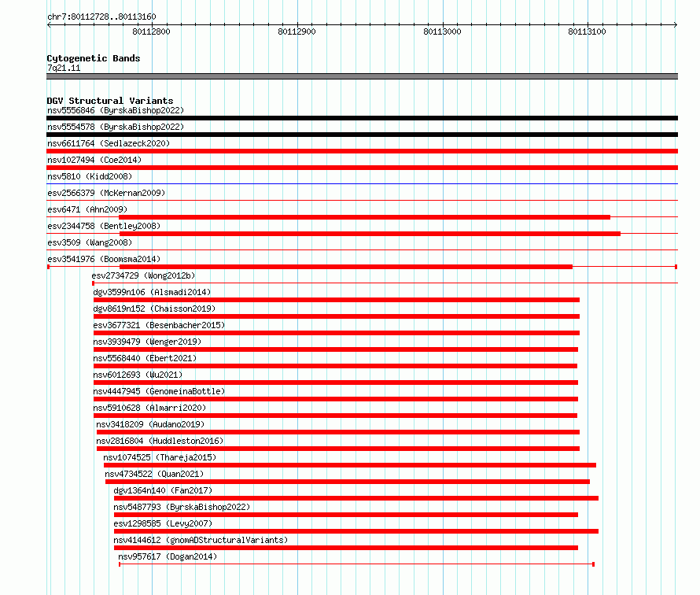Viewport: 700px width, 595px height.
Task: Click the red bar for dgv1364n140 Fan2017
Action: (356, 498)
